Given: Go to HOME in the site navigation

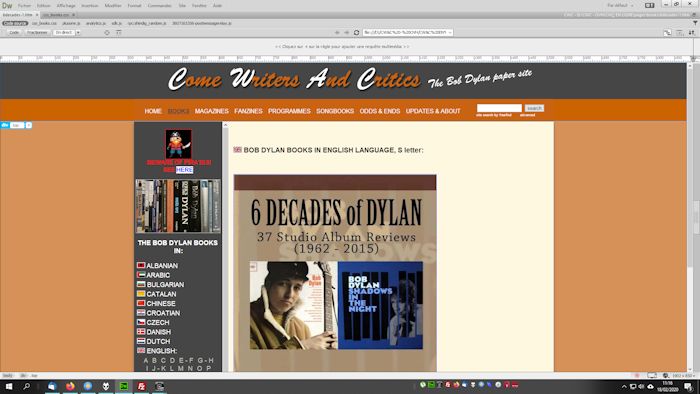Looking at the screenshot, I should point(153,111).
